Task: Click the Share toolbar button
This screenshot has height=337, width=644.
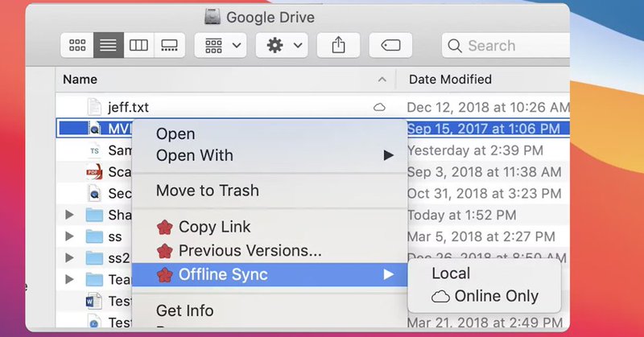Action: pos(338,45)
